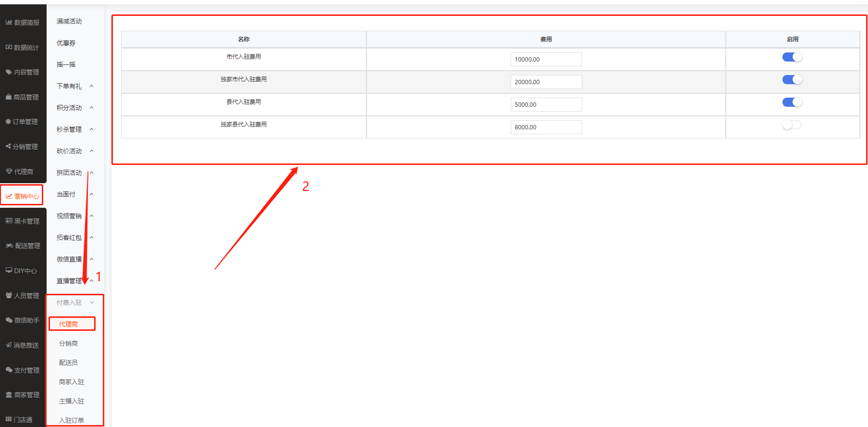This screenshot has height=427, width=868.
Task: Click the 代理商 diamond icon in sidebar
Action: (9, 171)
